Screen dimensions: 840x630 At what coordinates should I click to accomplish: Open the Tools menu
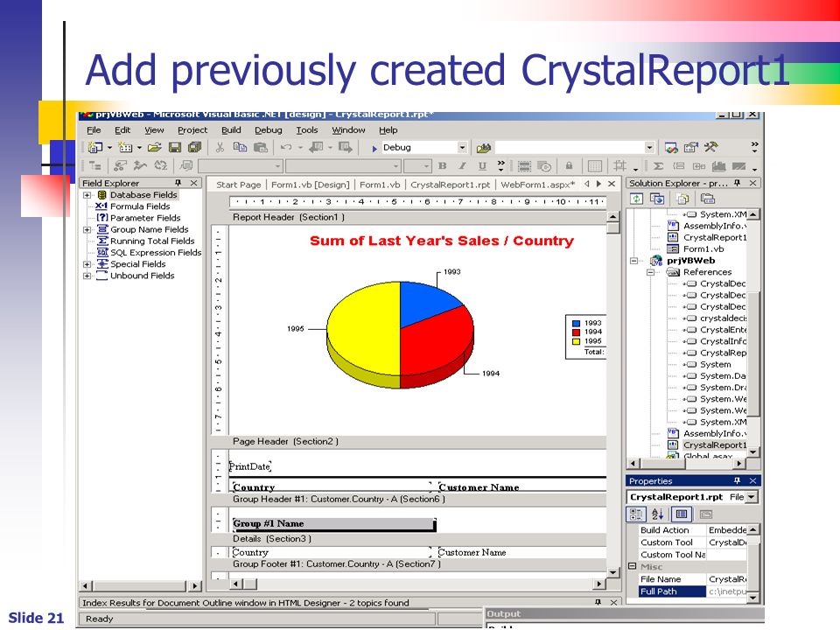(307, 130)
